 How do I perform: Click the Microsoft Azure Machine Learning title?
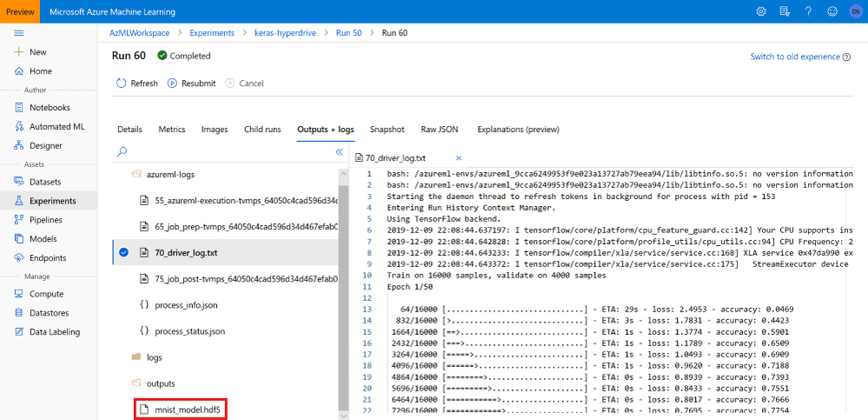[x=112, y=11]
